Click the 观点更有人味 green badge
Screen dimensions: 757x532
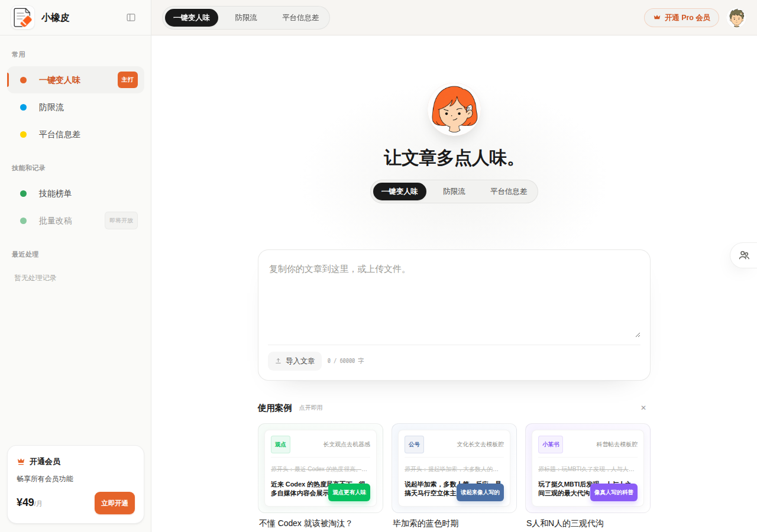coord(349,492)
